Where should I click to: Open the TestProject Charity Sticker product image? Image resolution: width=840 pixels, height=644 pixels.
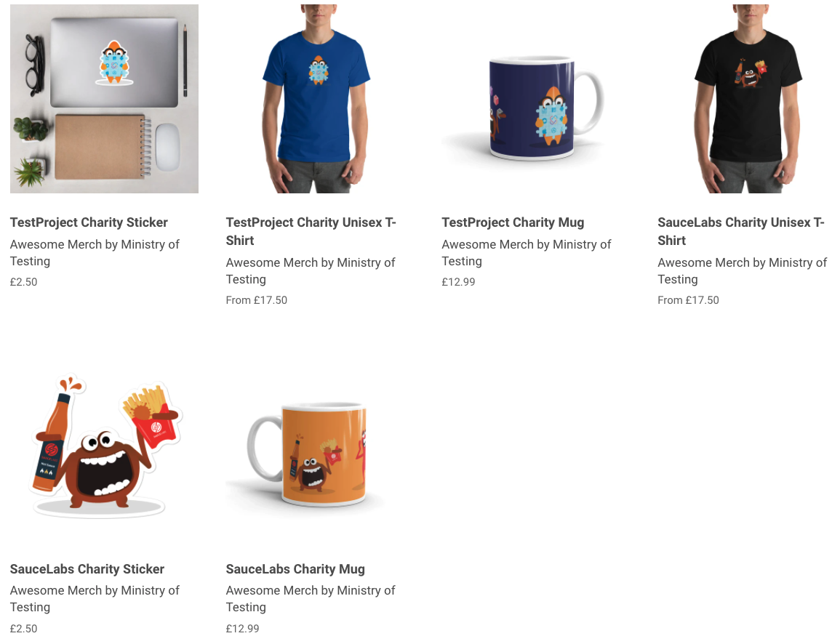[105, 99]
